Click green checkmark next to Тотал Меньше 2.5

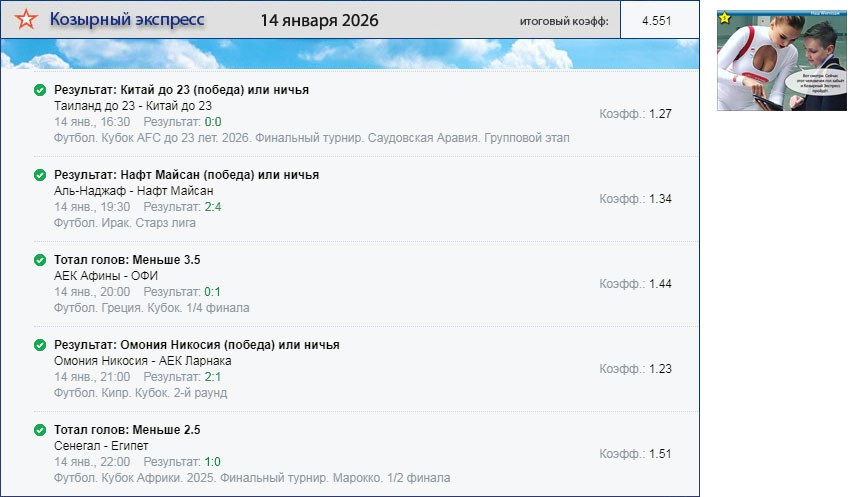[x=40, y=430]
